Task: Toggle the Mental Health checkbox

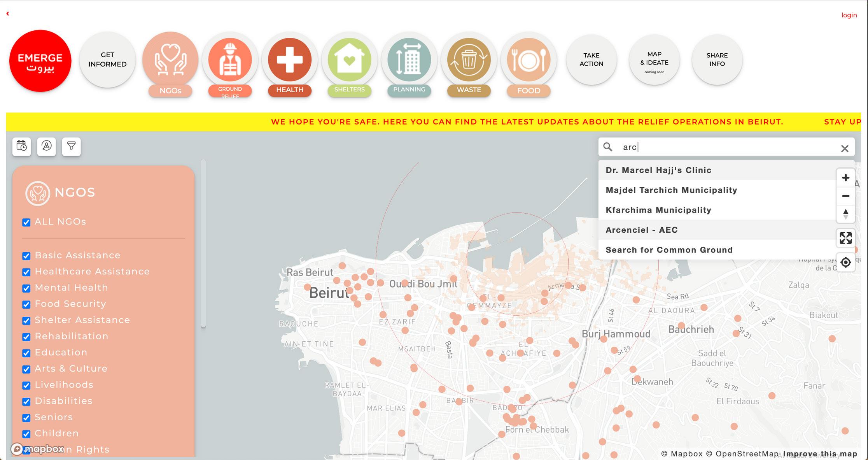Action: pos(26,288)
